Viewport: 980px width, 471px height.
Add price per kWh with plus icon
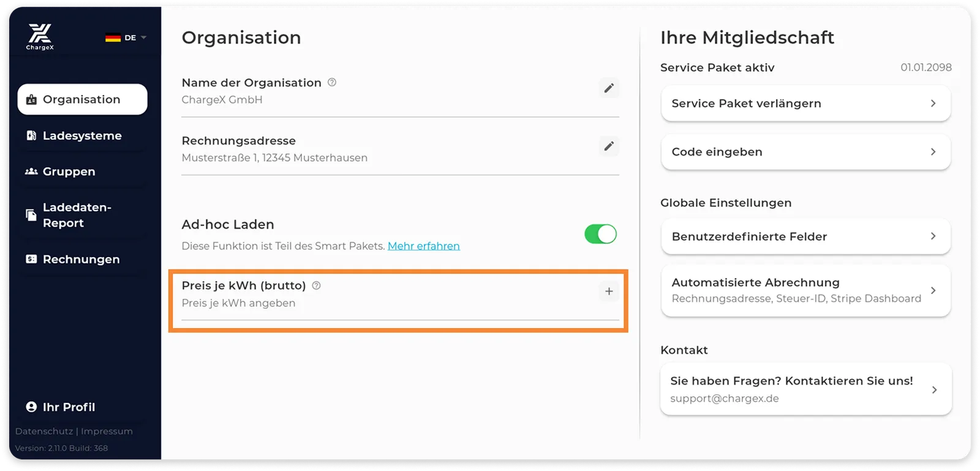tap(609, 292)
